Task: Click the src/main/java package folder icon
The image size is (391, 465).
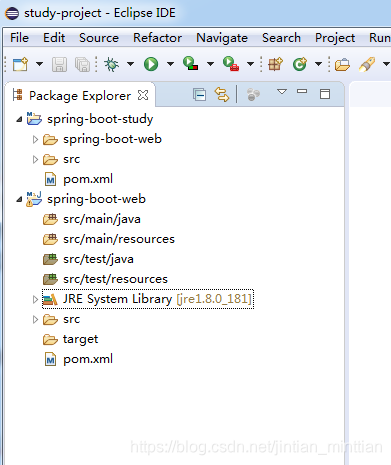Action: point(50,219)
